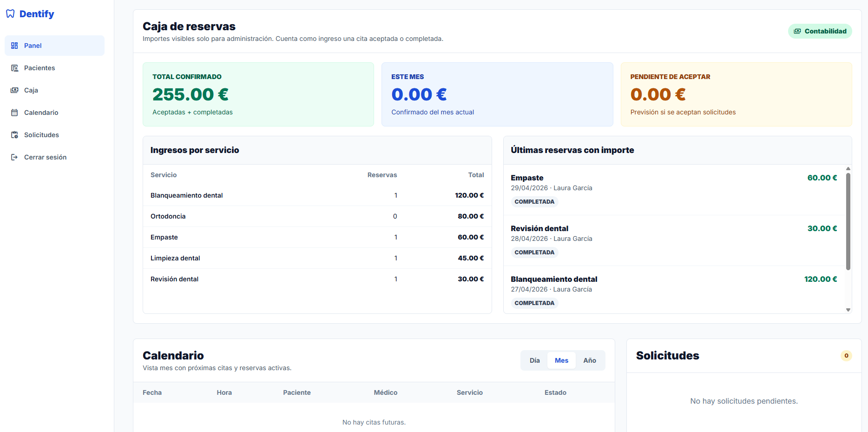Click the 'No hay citas futuras.' message
The height and width of the screenshot is (432, 868).
374,422
